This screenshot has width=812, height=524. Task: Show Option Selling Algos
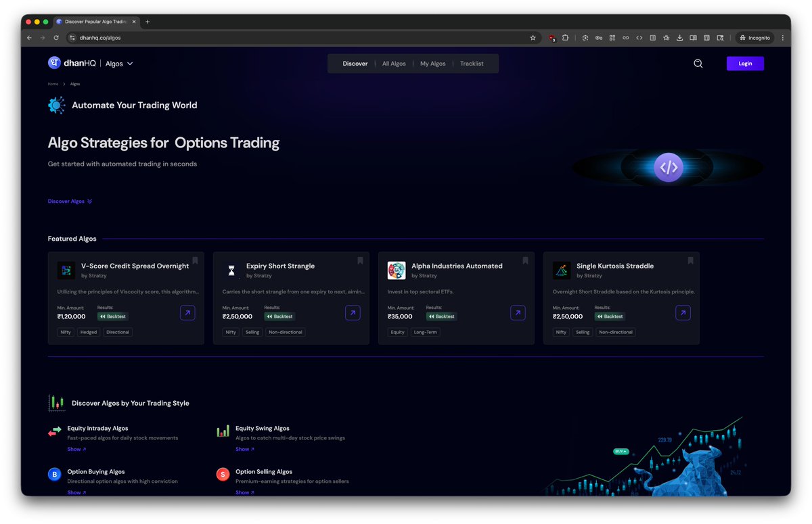244,492
